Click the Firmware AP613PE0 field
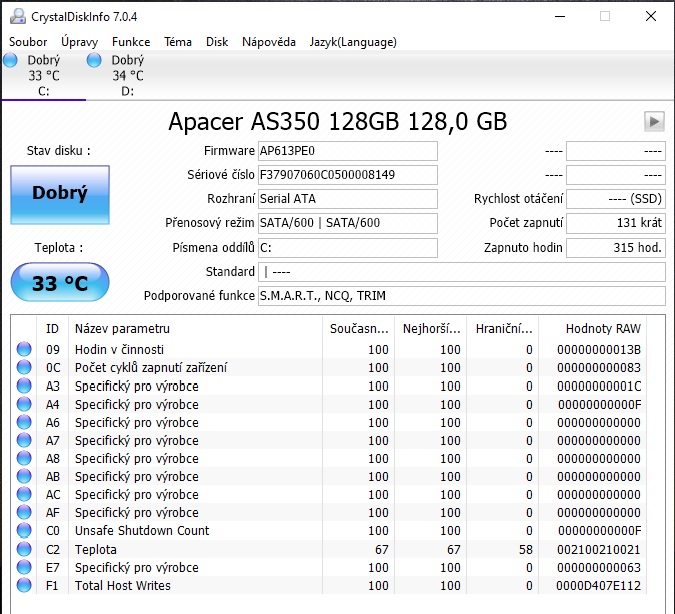The width and height of the screenshot is (675, 614). (x=347, y=151)
